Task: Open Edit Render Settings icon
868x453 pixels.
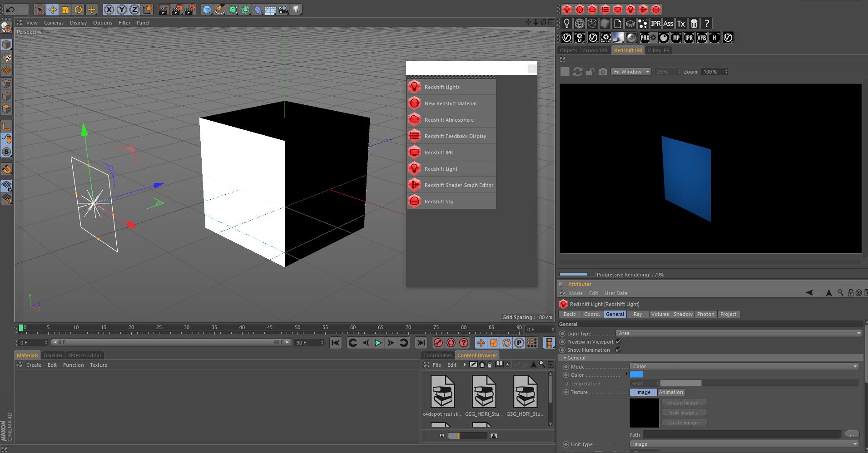Action: (190, 10)
